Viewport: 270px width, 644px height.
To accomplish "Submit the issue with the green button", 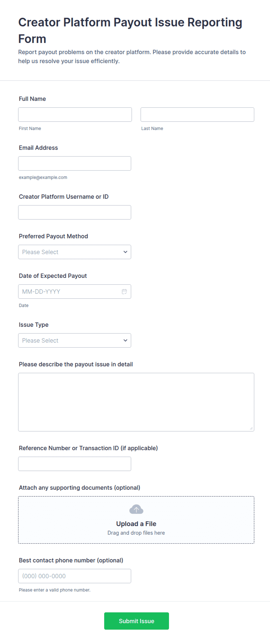I will click(136, 621).
